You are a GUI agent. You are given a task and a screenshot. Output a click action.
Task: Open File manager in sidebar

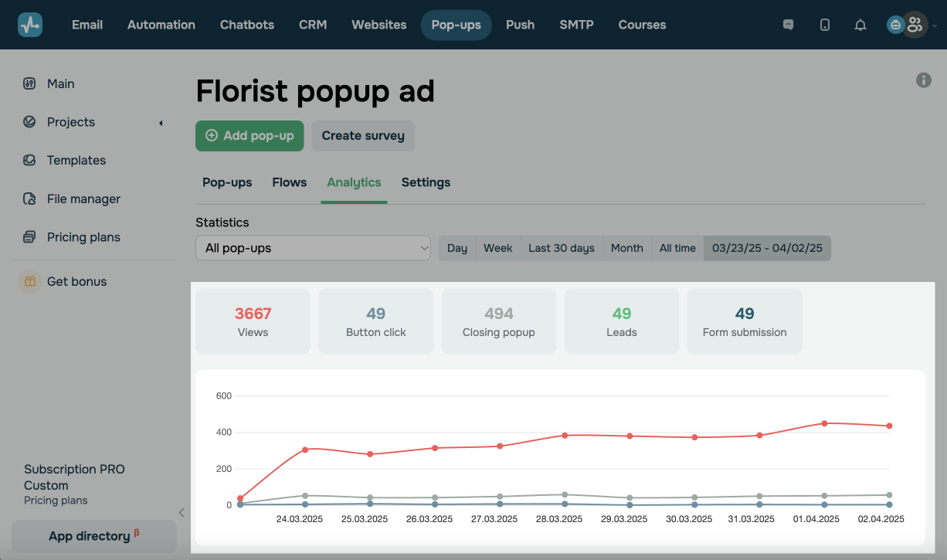tap(83, 199)
